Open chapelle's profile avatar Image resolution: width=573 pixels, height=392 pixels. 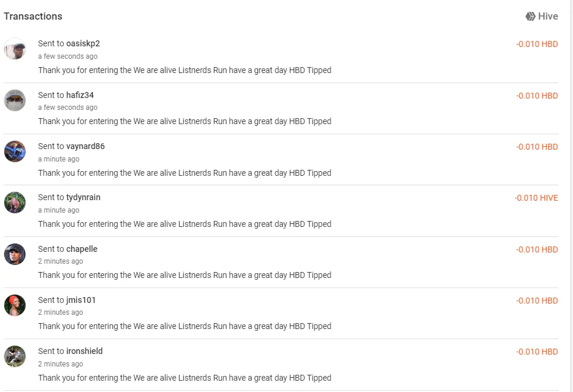click(x=15, y=254)
